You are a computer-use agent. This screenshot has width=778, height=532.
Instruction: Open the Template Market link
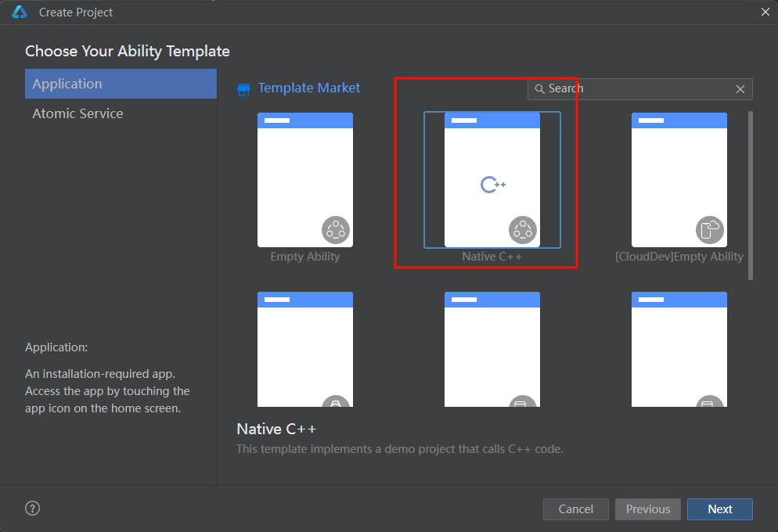(x=309, y=88)
